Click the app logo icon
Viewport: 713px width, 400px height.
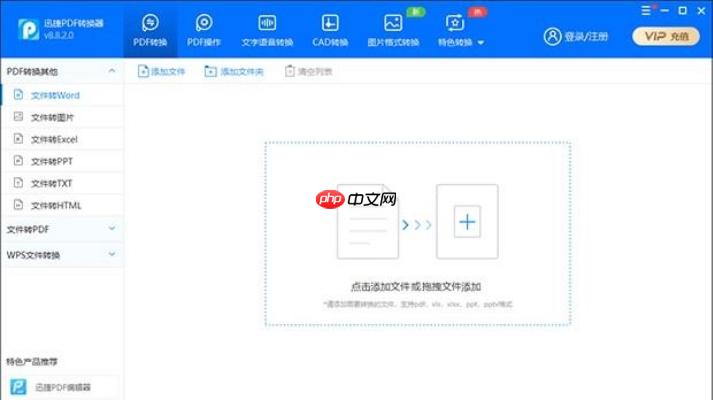tap(28, 30)
